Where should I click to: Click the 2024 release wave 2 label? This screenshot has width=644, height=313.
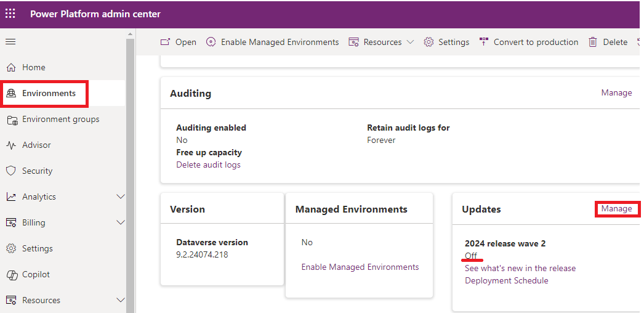point(505,243)
